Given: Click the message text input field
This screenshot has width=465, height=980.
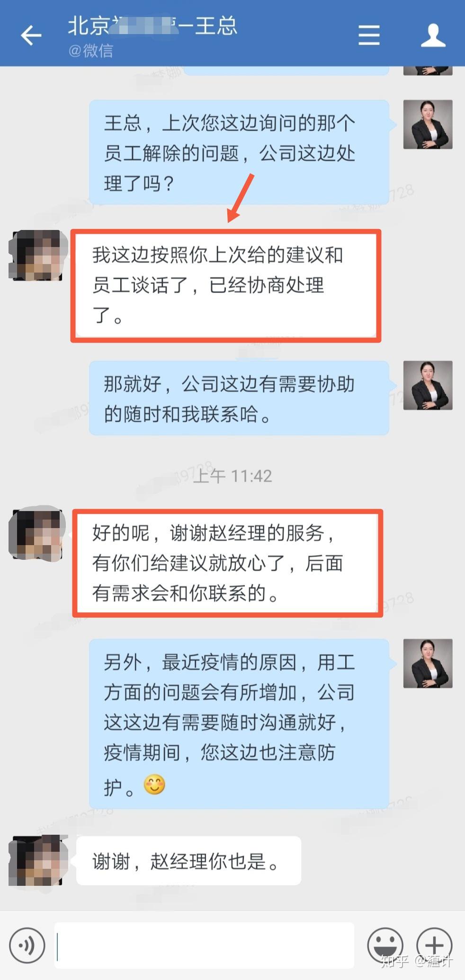Looking at the screenshot, I should click(205, 945).
